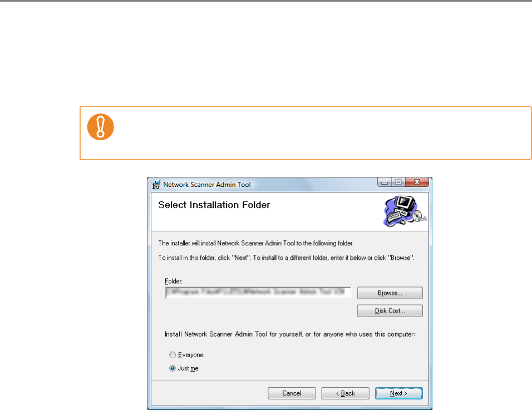Image resolution: width=532 pixels, height=410 pixels.
Task: Select the Everyone radio option
Action: pos(173,355)
